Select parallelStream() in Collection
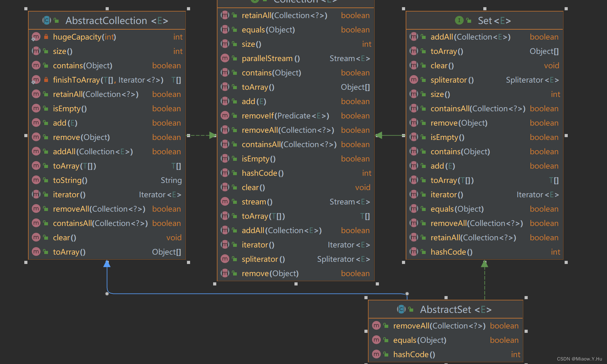The height and width of the screenshot is (364, 607). (271, 58)
